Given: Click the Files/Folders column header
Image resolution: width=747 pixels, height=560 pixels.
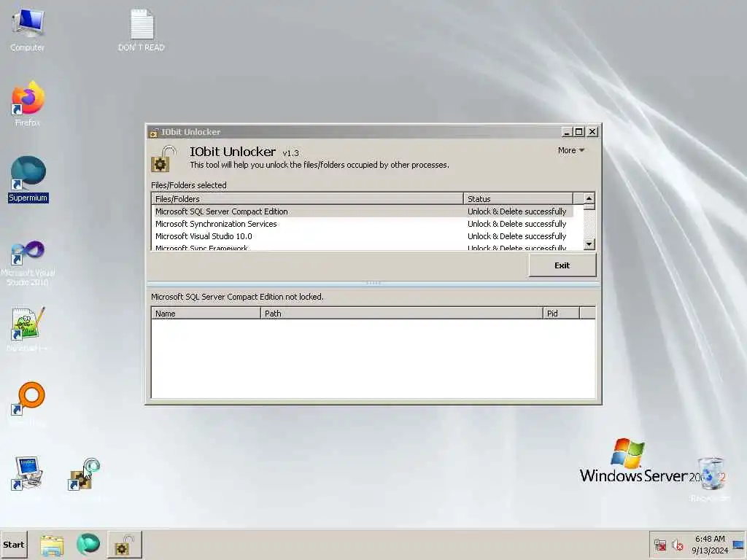Looking at the screenshot, I should 307,198.
